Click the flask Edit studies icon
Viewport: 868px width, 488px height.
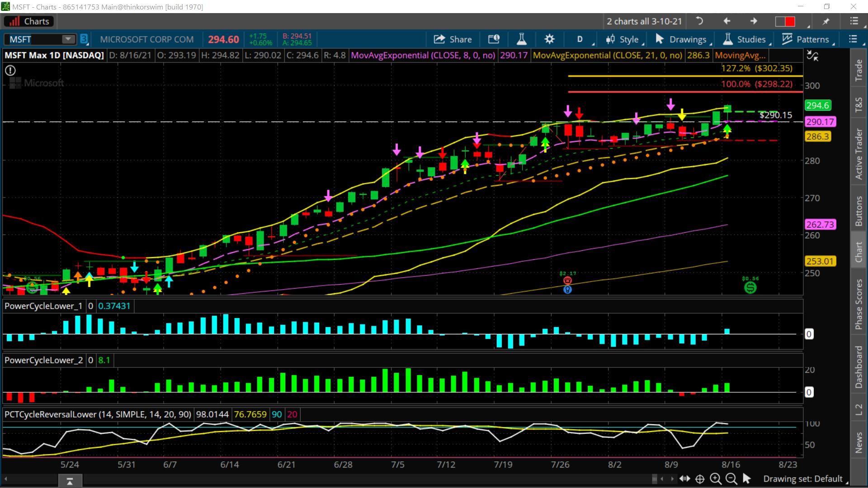(522, 39)
